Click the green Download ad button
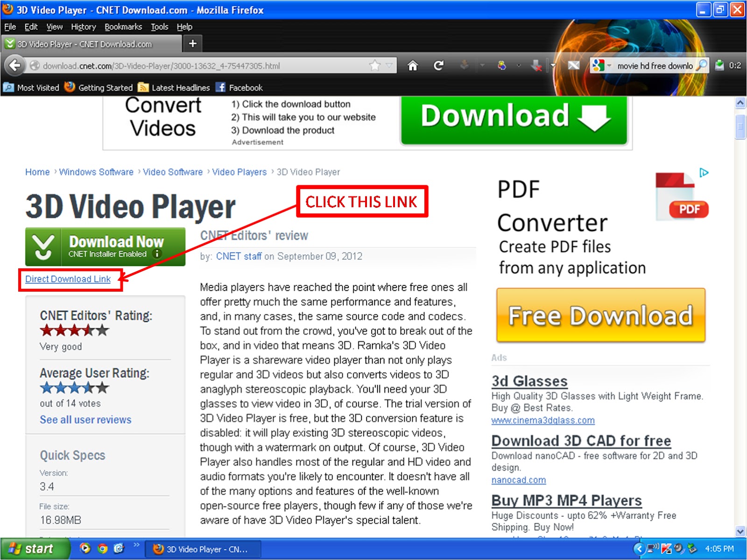747x560 pixels. coord(514,120)
